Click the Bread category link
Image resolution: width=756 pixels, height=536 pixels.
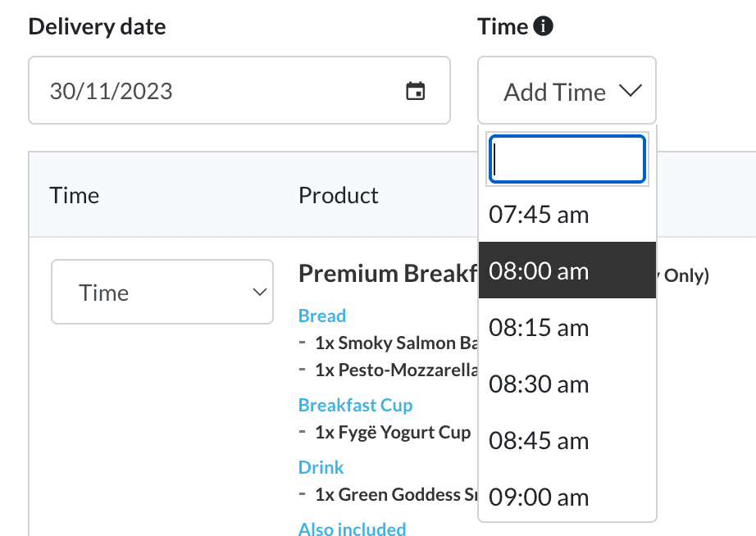[x=322, y=316]
